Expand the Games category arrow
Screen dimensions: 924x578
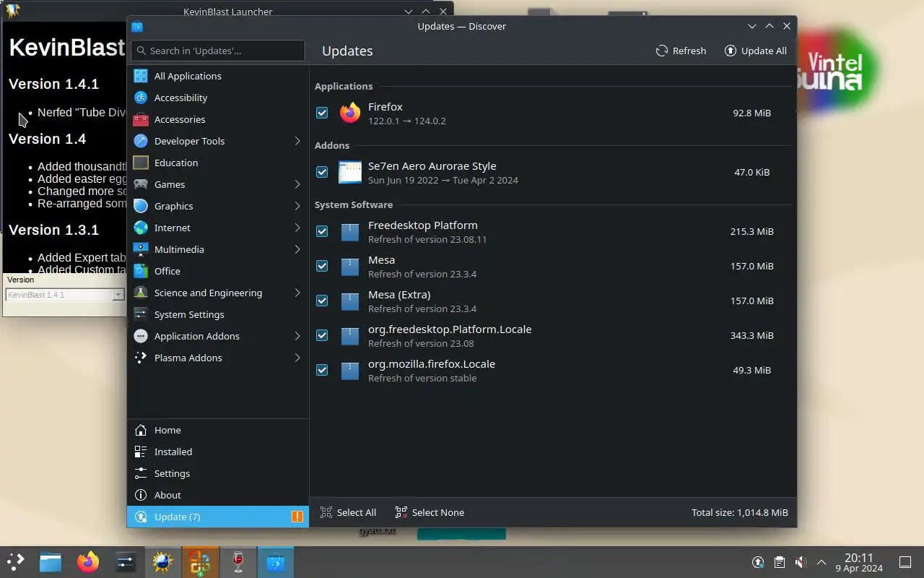click(x=297, y=184)
